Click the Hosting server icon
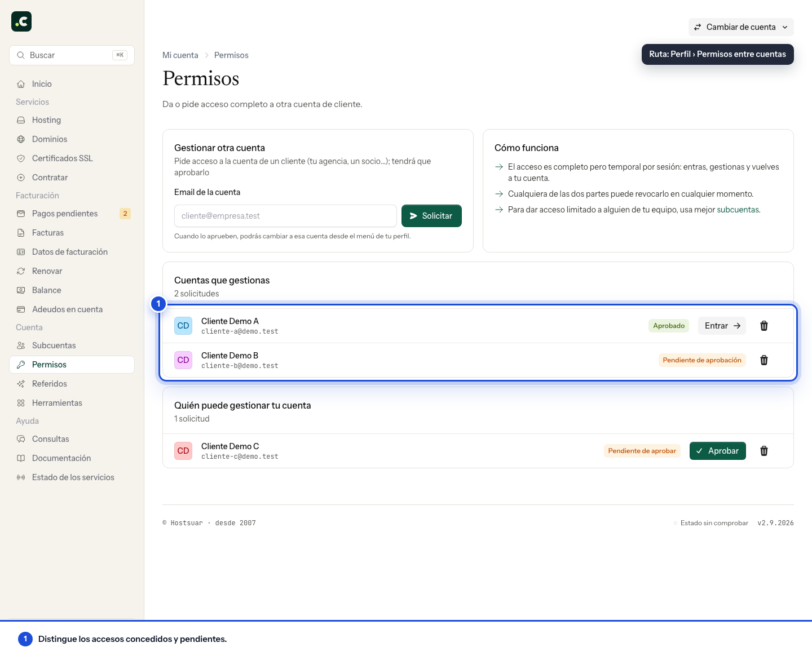812x656 pixels. tap(21, 120)
